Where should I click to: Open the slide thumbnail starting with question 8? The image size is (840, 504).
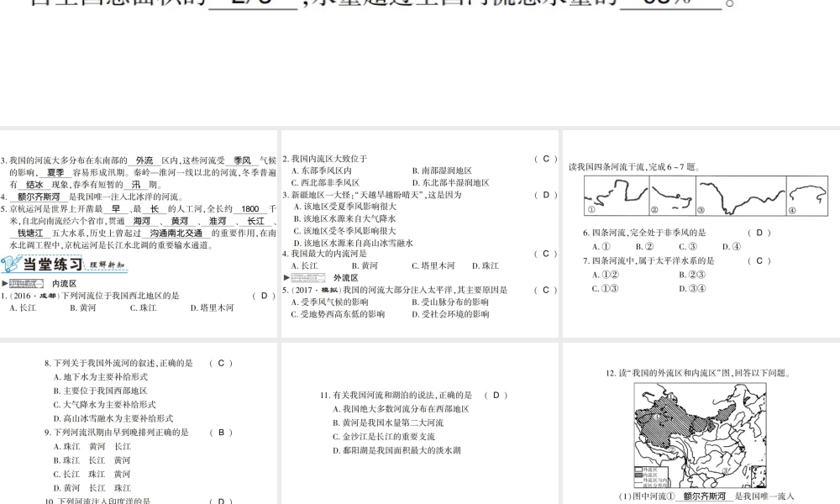139,423
